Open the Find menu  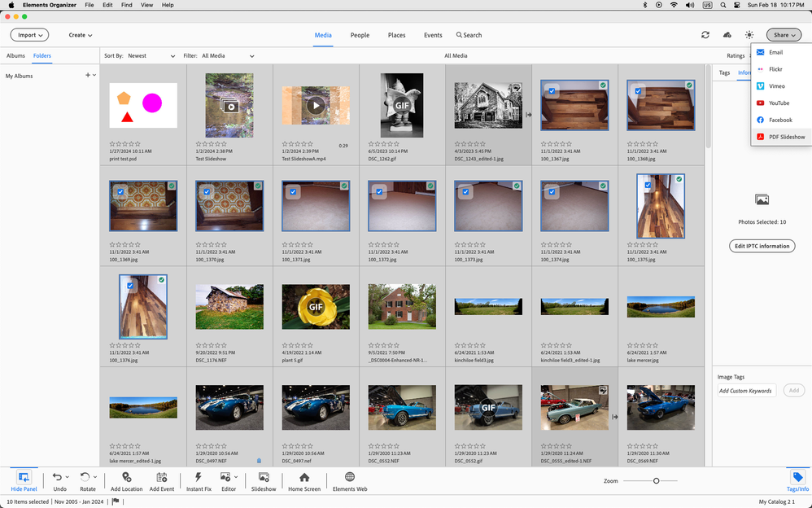[x=126, y=5]
